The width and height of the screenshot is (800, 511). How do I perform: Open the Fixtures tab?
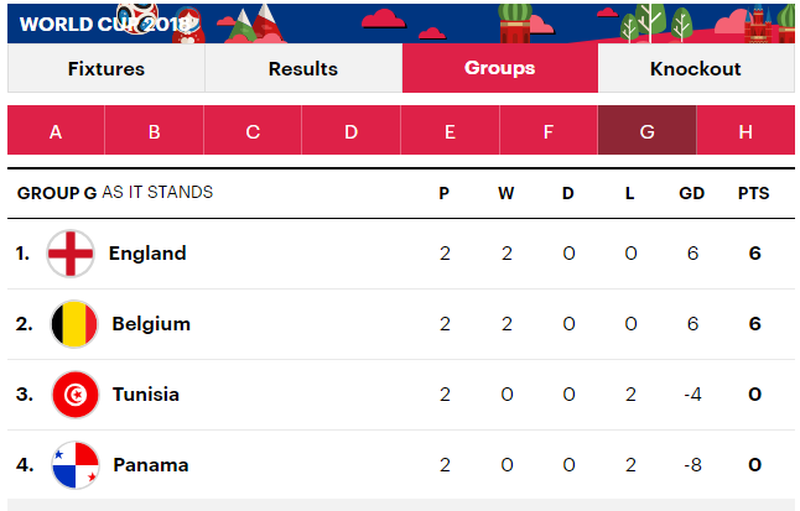click(x=106, y=69)
